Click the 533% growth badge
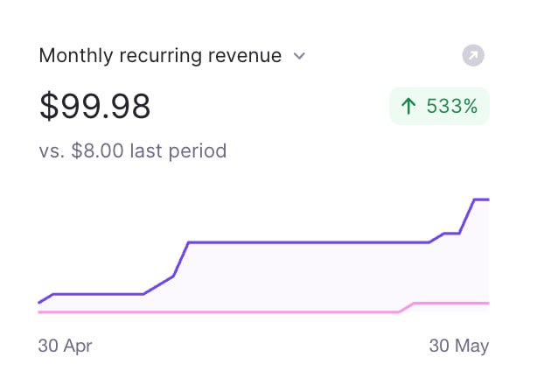 tap(439, 106)
